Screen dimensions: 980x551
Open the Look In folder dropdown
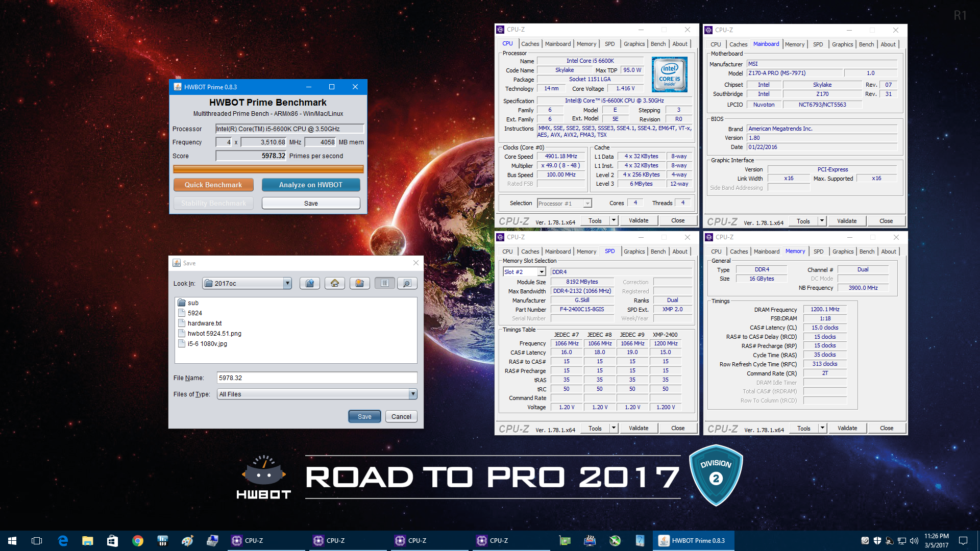[287, 283]
